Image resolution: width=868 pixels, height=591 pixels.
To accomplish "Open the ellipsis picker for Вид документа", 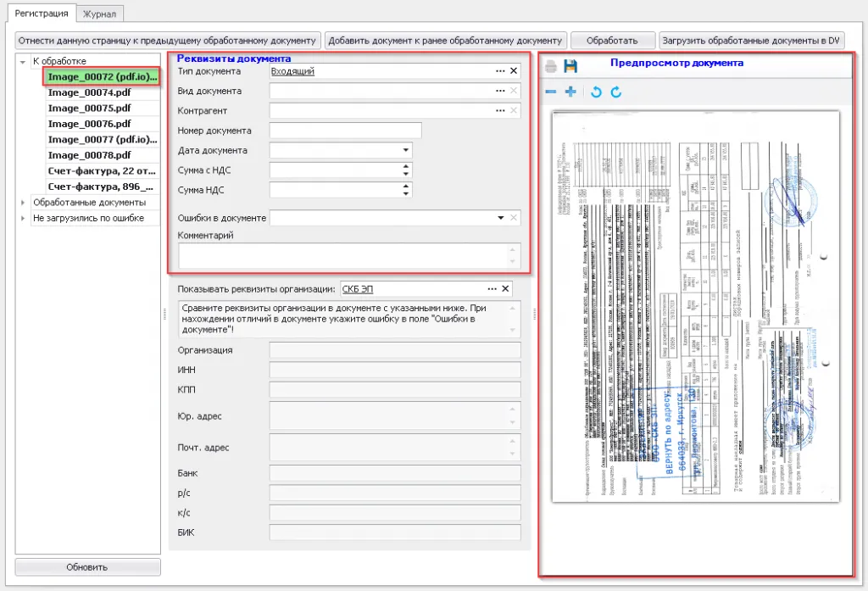I will 500,91.
